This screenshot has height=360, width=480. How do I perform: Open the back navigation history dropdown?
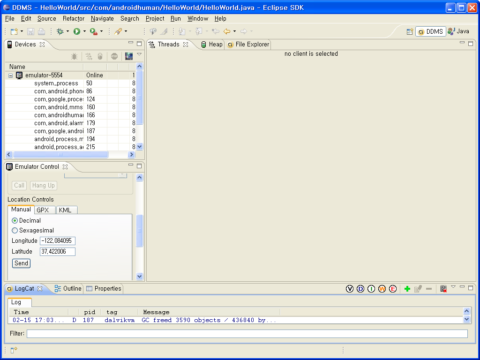click(x=235, y=31)
